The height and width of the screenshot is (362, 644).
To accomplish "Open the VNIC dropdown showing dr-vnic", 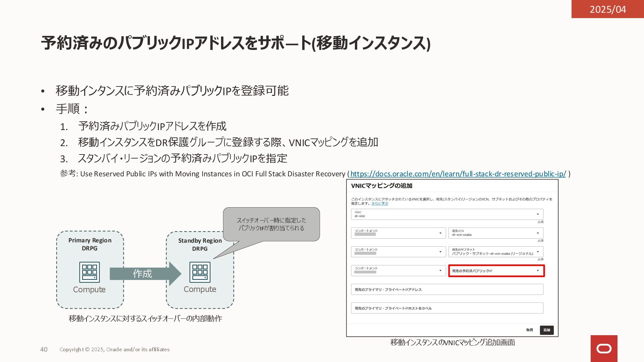I will coord(447,214).
